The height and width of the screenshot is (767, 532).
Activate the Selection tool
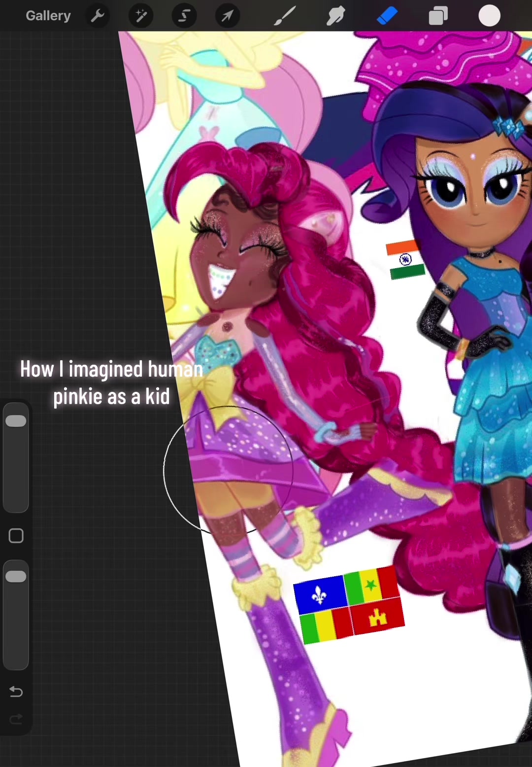pos(184,16)
